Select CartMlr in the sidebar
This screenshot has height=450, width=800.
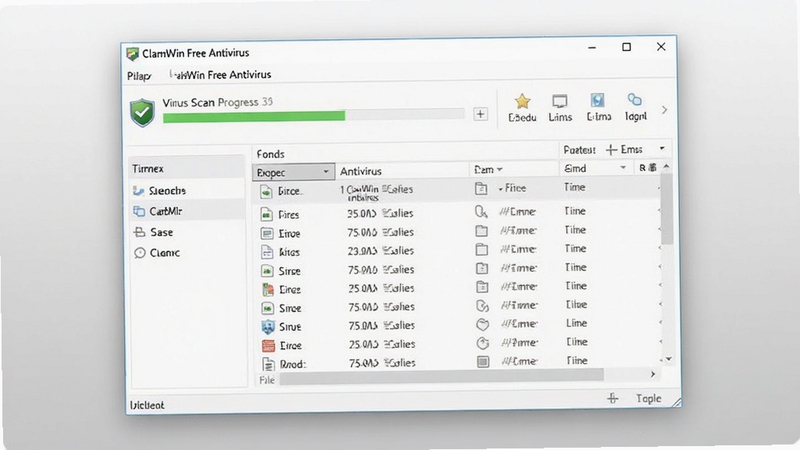[x=166, y=211]
